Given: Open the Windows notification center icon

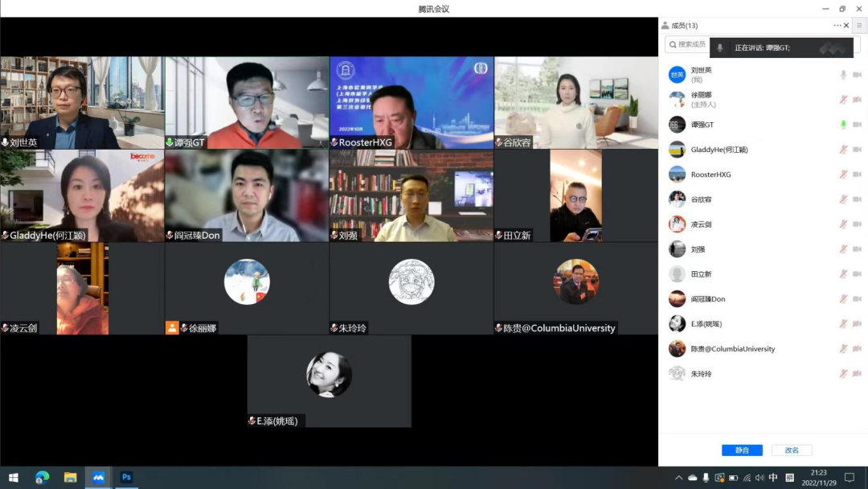Looking at the screenshot, I should (849, 478).
